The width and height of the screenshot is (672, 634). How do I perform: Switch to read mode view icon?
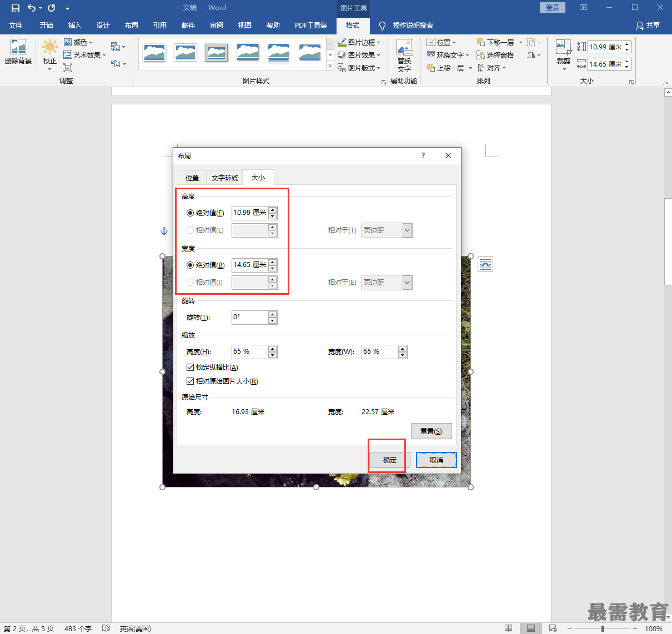(509, 628)
